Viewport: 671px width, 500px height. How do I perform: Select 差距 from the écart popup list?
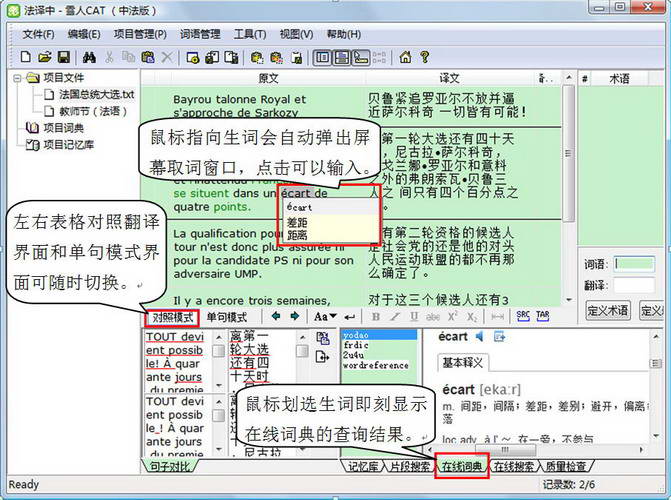(298, 222)
